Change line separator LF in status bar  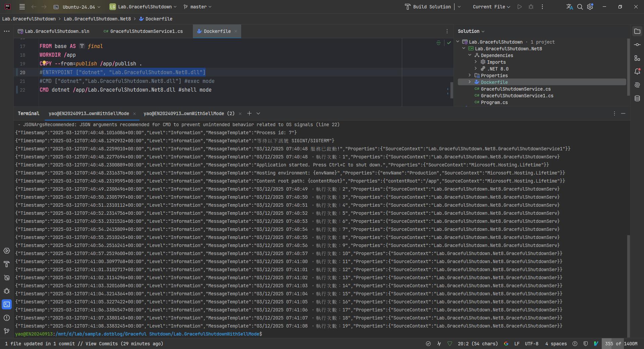517,344
